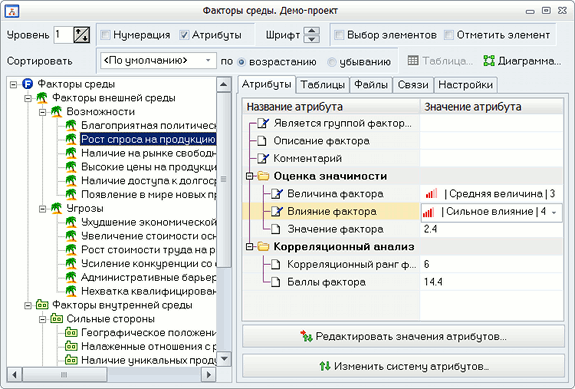This screenshot has height=389, width=575.
Task: Enable the Нумерация checkbox
Action: click(x=105, y=35)
